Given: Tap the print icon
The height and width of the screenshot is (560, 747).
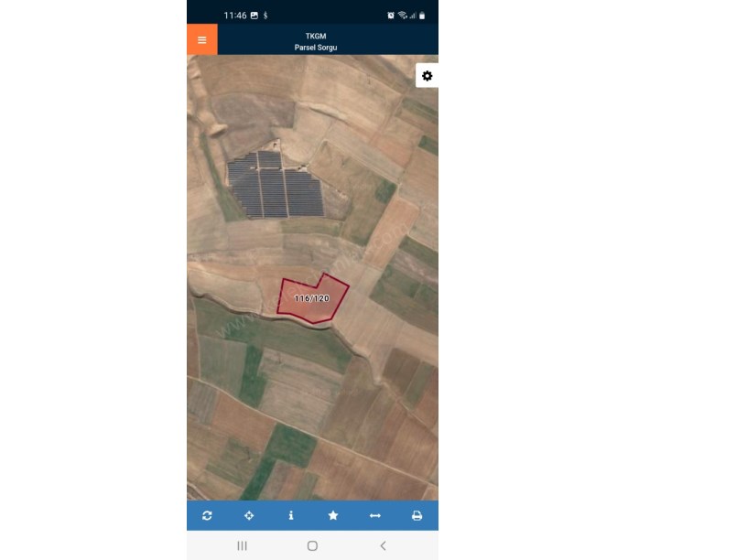Looking at the screenshot, I should pyautogui.click(x=417, y=515).
